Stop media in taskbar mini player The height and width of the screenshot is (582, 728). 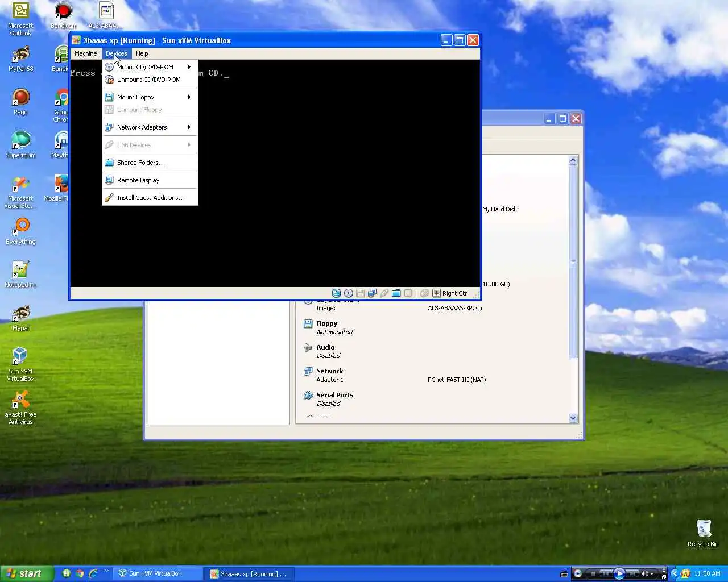593,573
